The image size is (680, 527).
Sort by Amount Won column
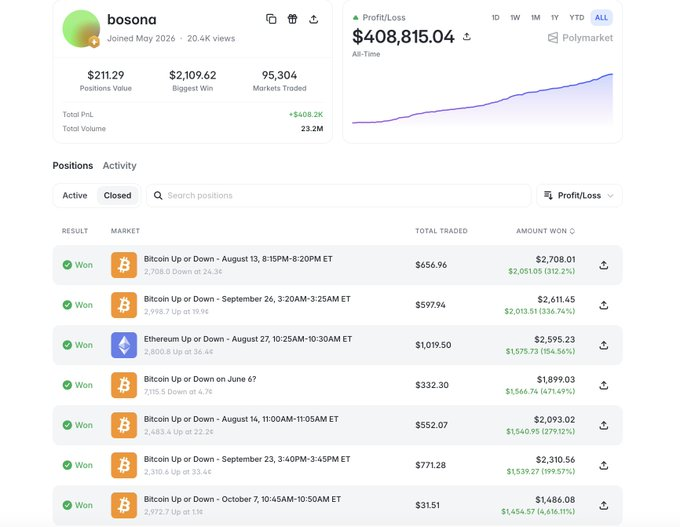(x=546, y=231)
